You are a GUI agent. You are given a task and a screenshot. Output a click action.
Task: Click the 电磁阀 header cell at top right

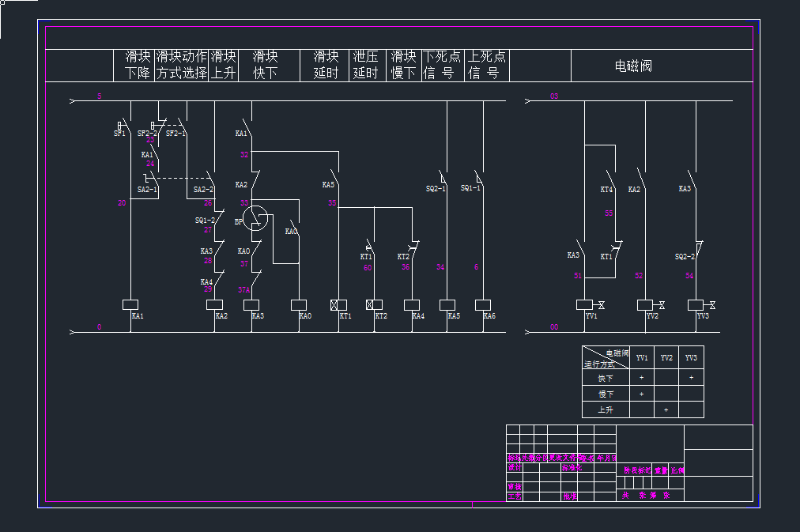click(633, 66)
